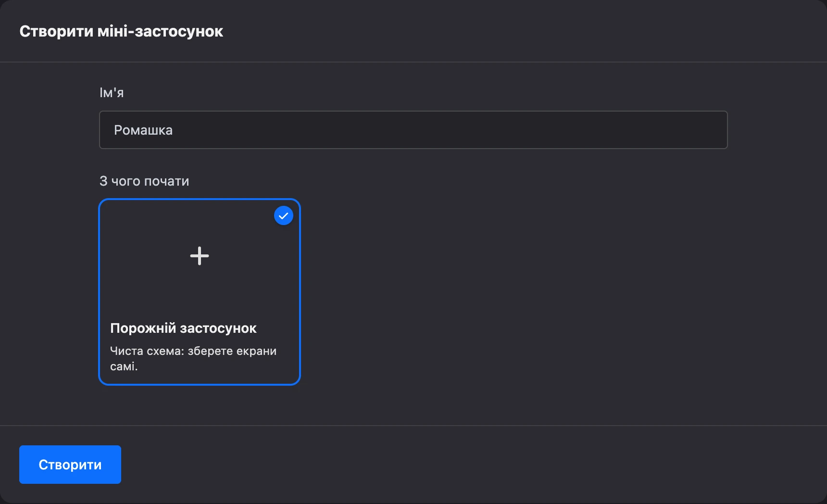Select the Порожній застосунок template card

(x=200, y=292)
